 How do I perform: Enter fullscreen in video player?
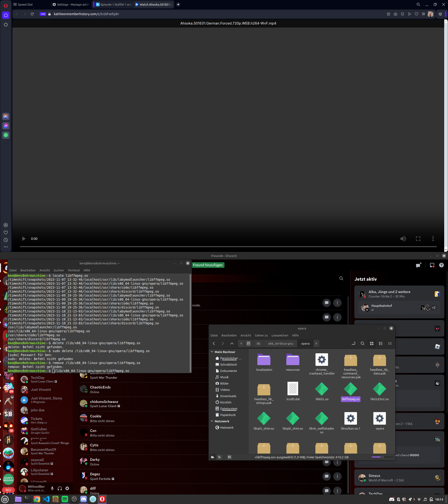coord(418,239)
